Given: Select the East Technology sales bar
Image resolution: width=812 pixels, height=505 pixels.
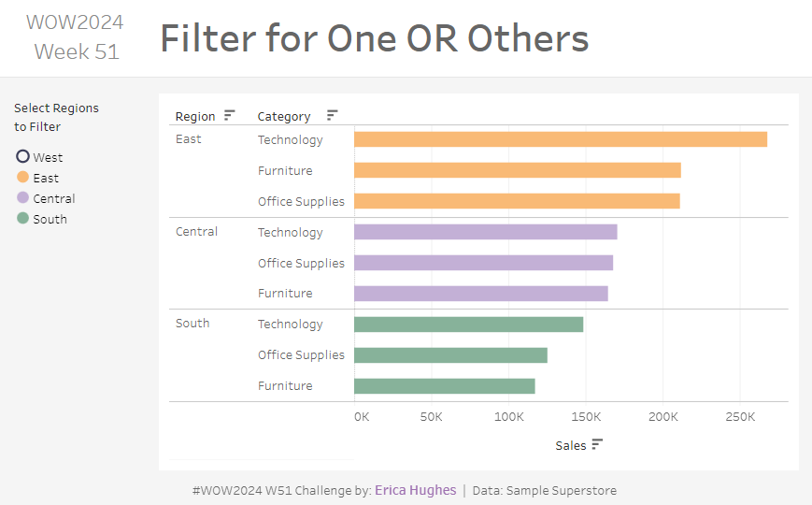Looking at the screenshot, I should 560,139.
